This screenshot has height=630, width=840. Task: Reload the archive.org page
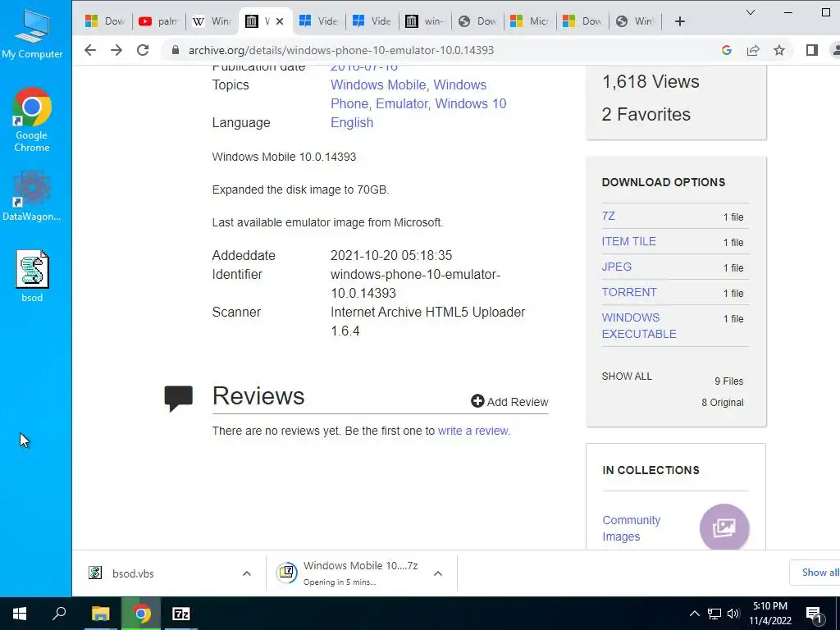tap(143, 50)
